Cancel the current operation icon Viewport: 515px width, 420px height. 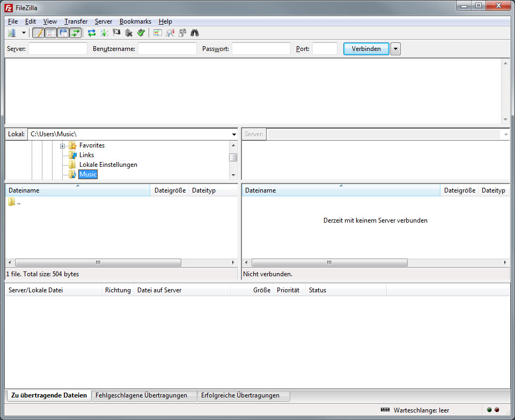click(x=116, y=33)
